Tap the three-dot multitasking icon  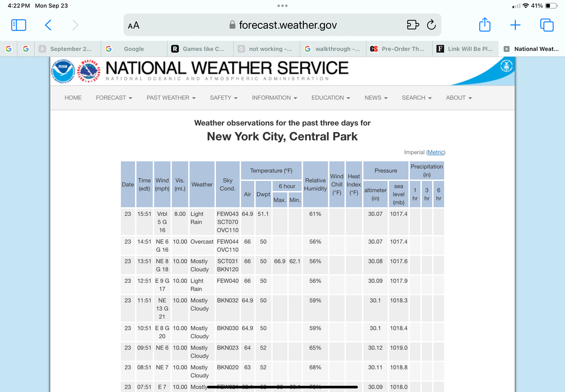pos(282,6)
